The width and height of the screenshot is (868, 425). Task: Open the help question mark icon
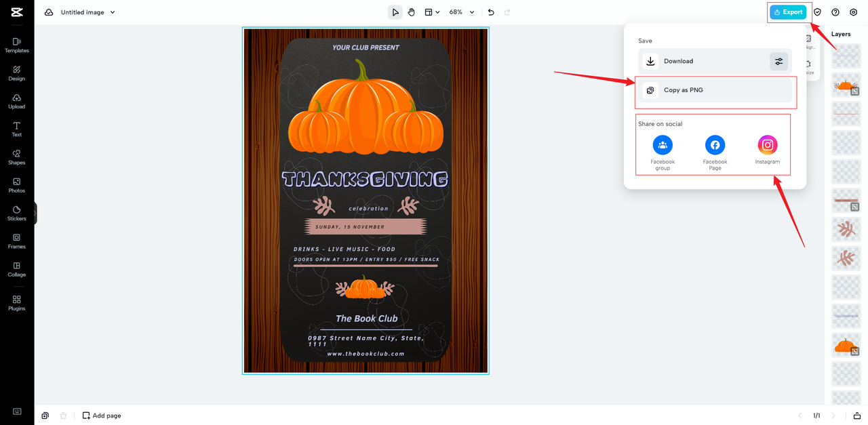coord(835,12)
